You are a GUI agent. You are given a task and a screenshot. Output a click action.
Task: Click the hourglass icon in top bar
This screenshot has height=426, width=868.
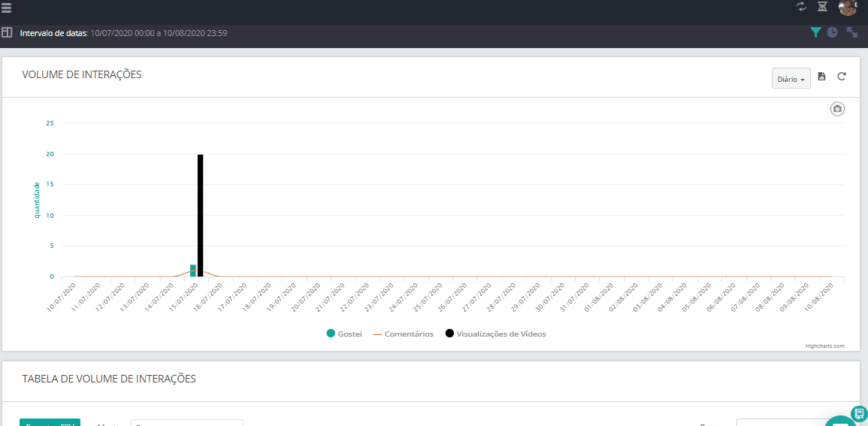point(823,7)
